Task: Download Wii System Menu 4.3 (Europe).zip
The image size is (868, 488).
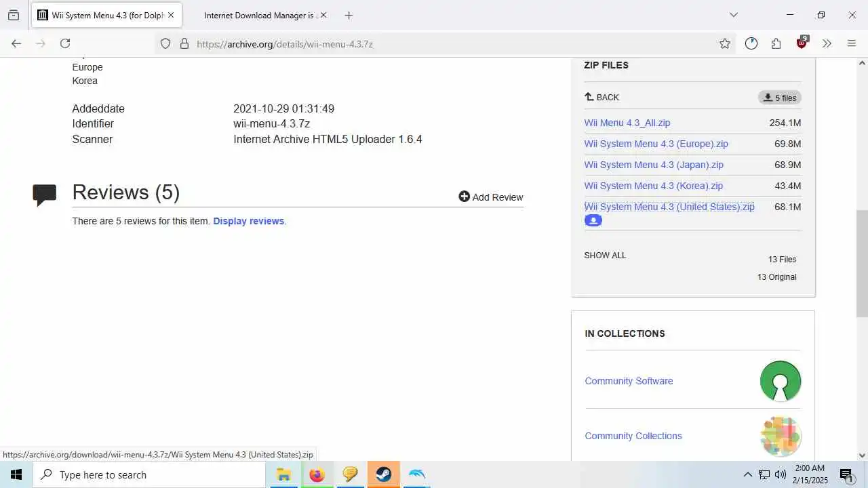Action: [656, 144]
